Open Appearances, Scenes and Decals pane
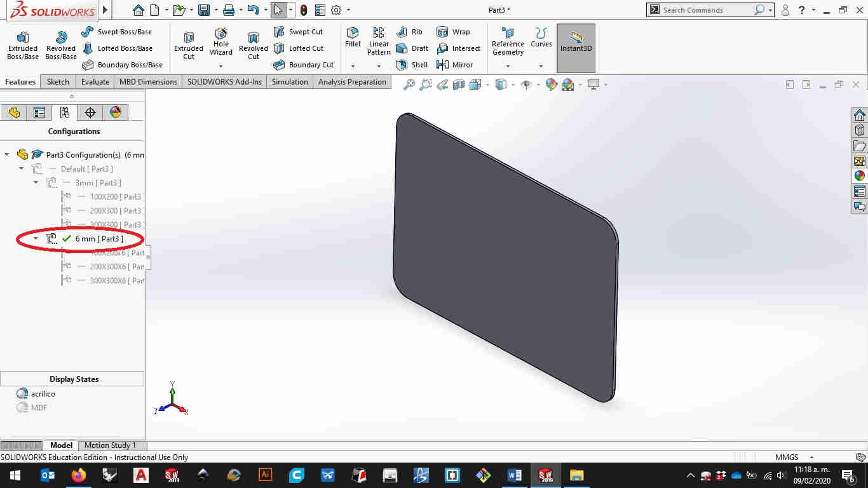This screenshot has height=488, width=868. click(x=860, y=176)
